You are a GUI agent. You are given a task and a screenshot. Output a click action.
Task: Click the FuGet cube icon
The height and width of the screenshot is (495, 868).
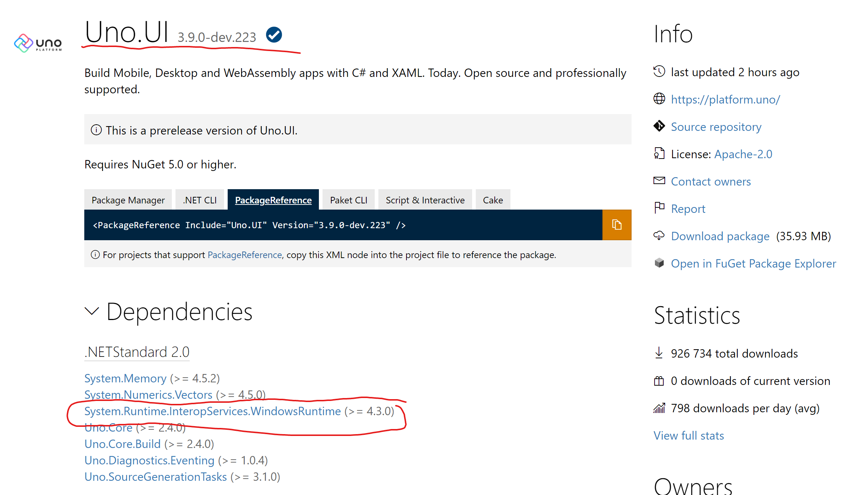[659, 263]
